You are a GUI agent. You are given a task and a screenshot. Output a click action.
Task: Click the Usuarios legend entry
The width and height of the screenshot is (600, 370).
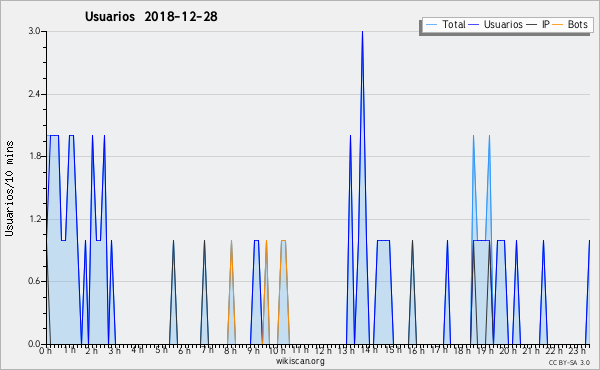pos(496,24)
